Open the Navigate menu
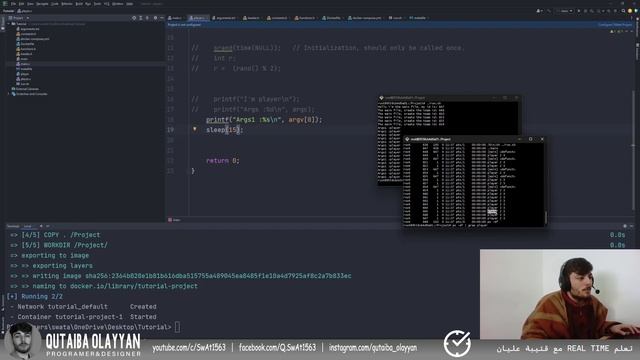 point(42,4)
